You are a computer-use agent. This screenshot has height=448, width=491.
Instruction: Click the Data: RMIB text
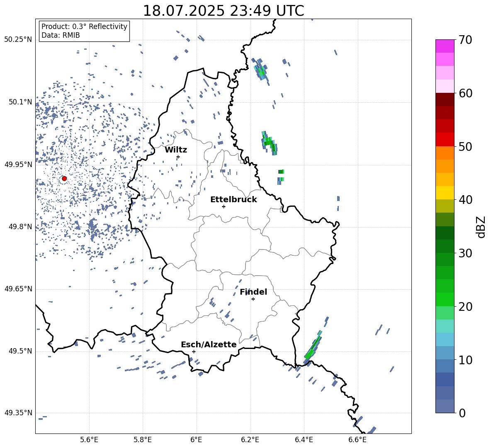tap(61, 35)
